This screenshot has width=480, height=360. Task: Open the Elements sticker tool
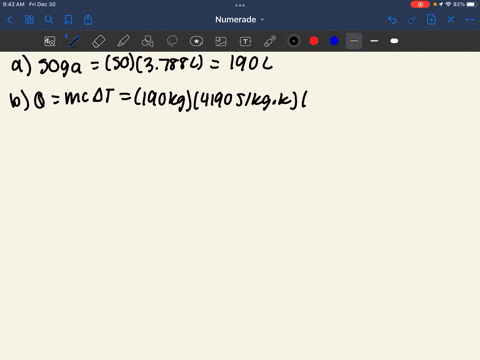(x=196, y=41)
